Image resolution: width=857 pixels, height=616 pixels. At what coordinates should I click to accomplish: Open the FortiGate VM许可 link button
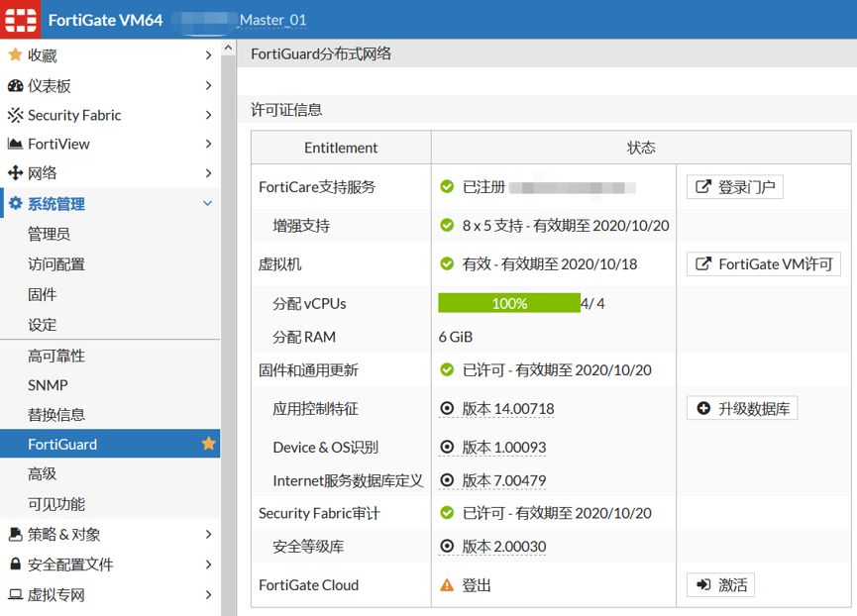point(764,264)
